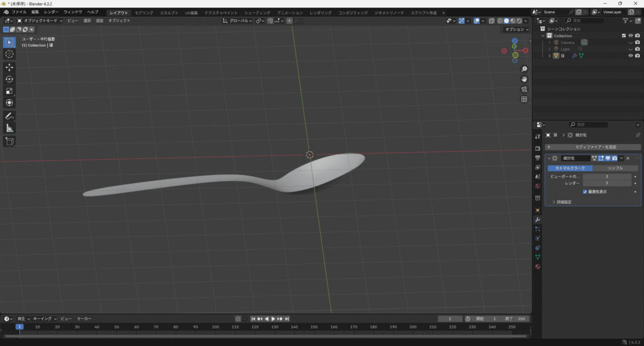Open the Object properties tab

click(538, 210)
